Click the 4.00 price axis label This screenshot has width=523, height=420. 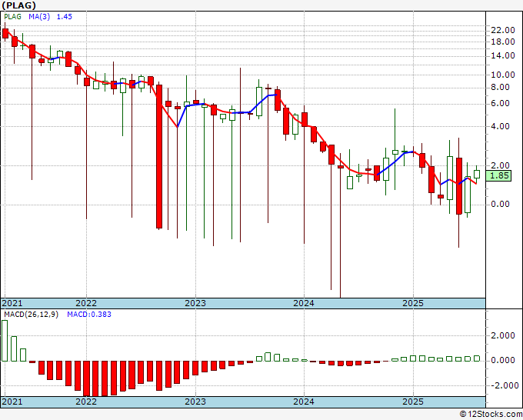tap(500, 126)
